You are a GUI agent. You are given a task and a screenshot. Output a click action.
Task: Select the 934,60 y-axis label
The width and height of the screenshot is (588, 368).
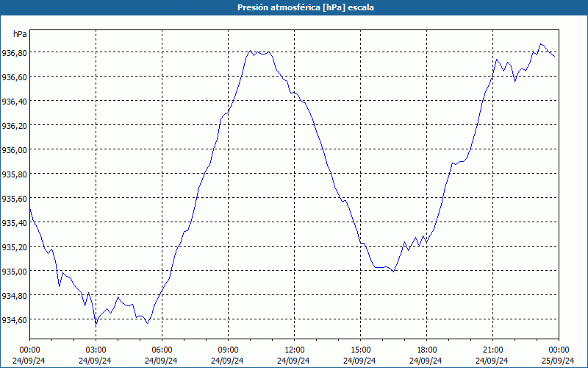coord(14,320)
